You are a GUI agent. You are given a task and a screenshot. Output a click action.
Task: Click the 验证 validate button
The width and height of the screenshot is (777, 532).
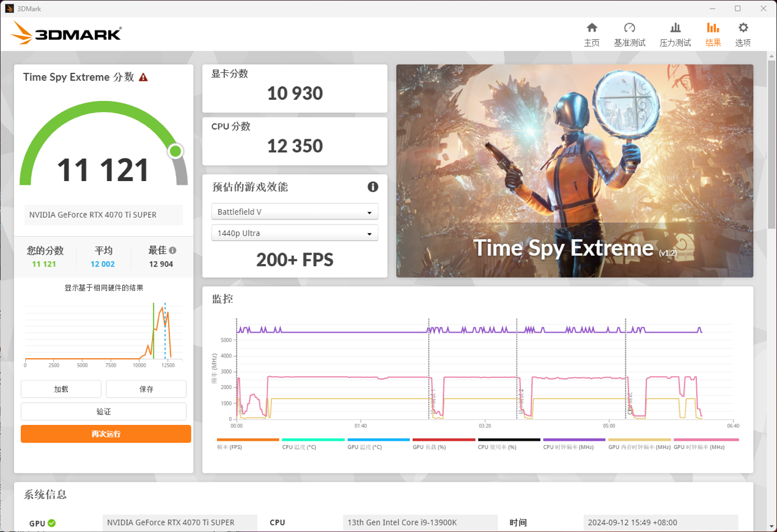[x=103, y=412]
